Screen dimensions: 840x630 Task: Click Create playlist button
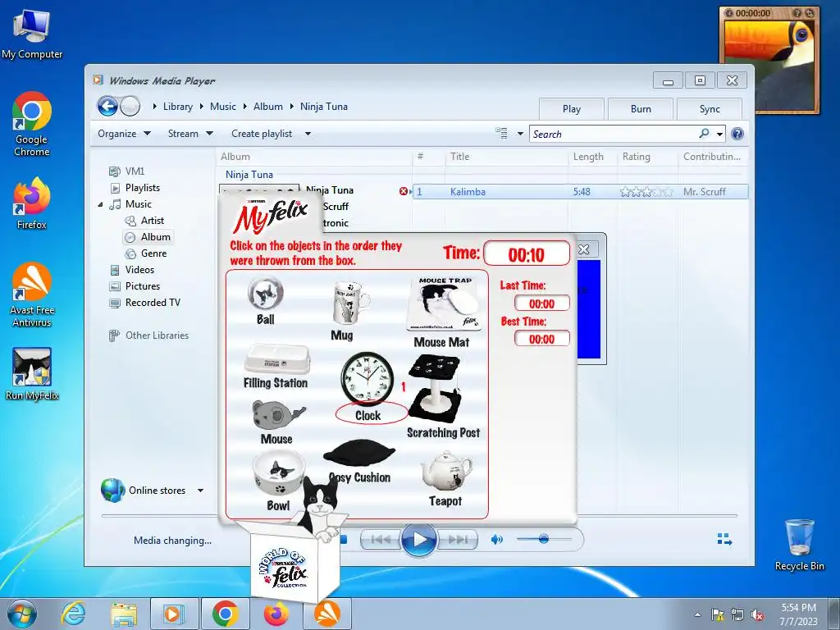(262, 134)
